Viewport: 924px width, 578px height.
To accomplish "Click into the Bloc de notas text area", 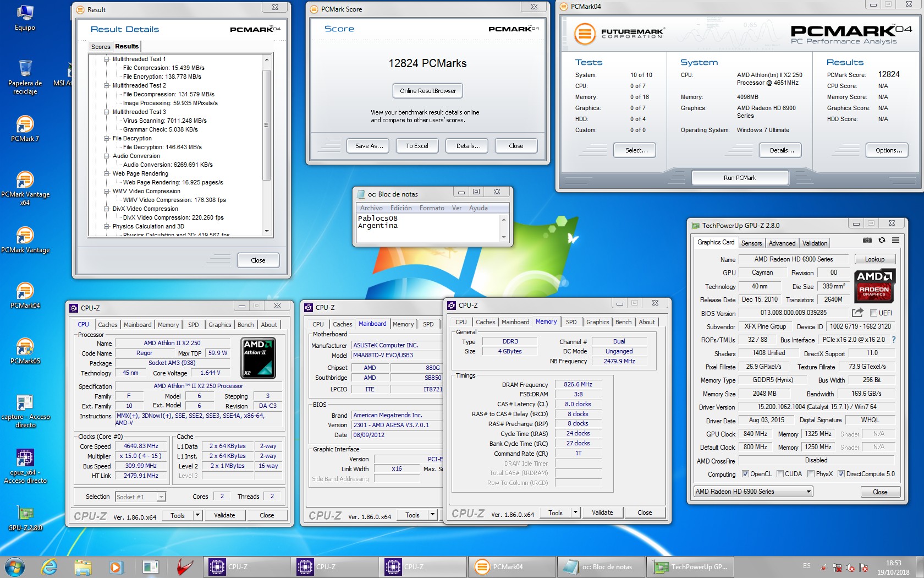I will [x=428, y=228].
